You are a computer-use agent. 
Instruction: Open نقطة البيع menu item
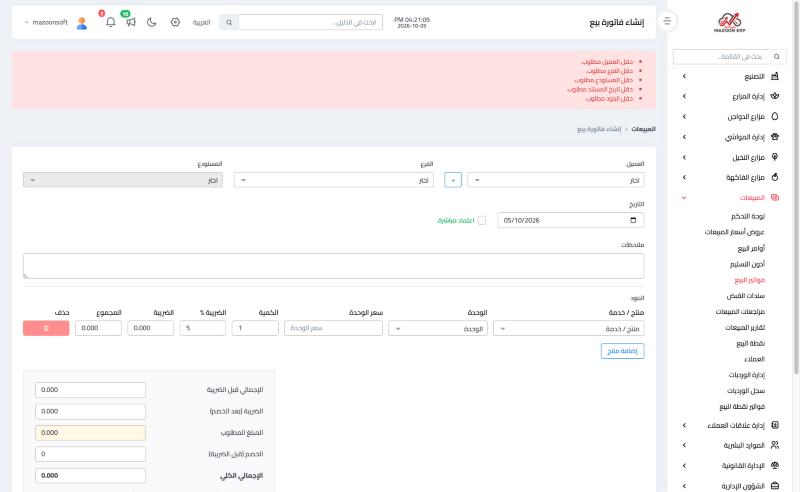pyautogui.click(x=750, y=343)
